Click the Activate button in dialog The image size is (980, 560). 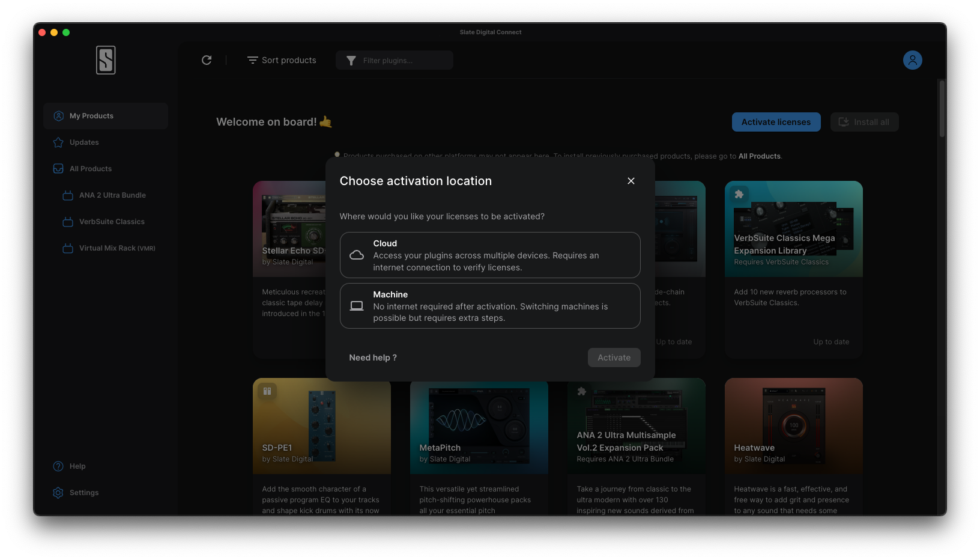[x=614, y=358]
